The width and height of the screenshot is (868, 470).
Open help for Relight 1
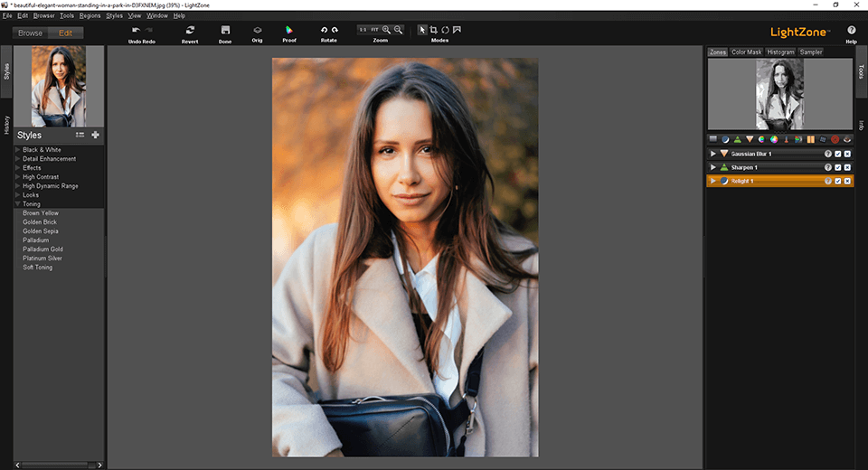pos(828,181)
